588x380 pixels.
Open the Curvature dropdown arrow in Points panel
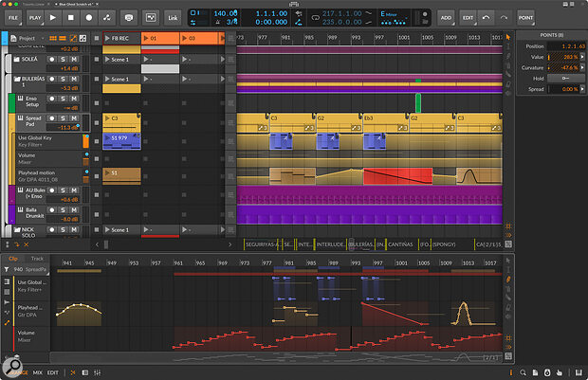pos(582,68)
